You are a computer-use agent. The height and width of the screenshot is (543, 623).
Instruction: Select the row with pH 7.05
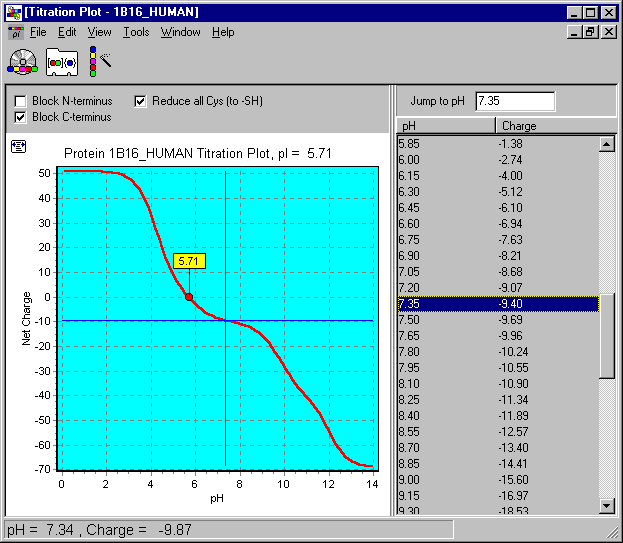(x=498, y=272)
